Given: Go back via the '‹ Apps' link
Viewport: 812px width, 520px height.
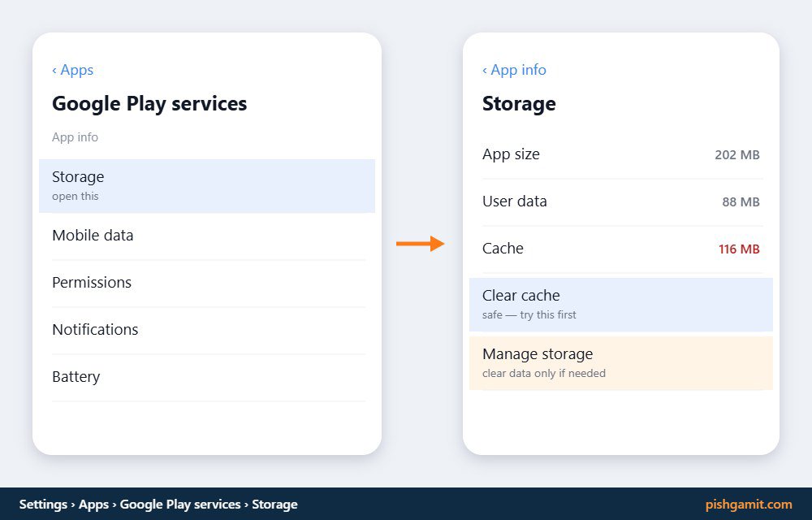Looking at the screenshot, I should 72,70.
